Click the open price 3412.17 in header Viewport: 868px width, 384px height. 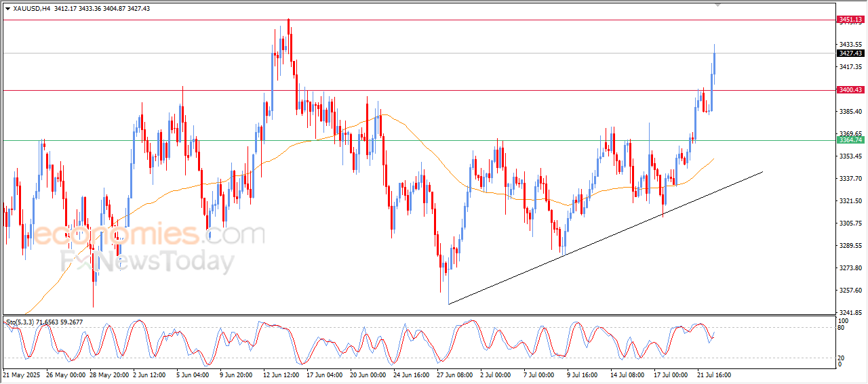point(66,8)
